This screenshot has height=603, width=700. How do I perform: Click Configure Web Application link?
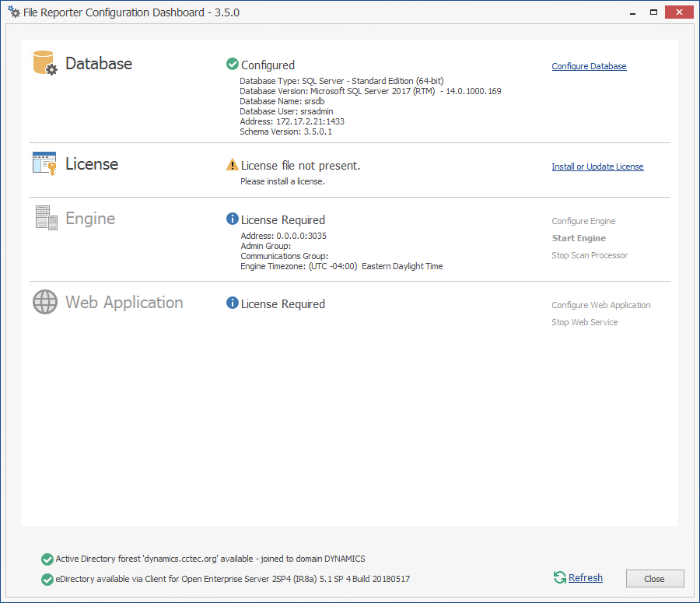[600, 305]
